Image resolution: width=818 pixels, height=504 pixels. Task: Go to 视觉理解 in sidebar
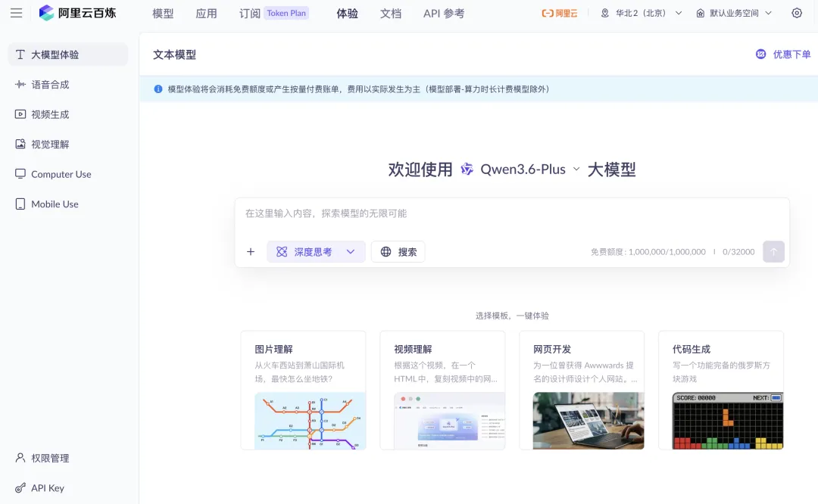click(x=68, y=144)
